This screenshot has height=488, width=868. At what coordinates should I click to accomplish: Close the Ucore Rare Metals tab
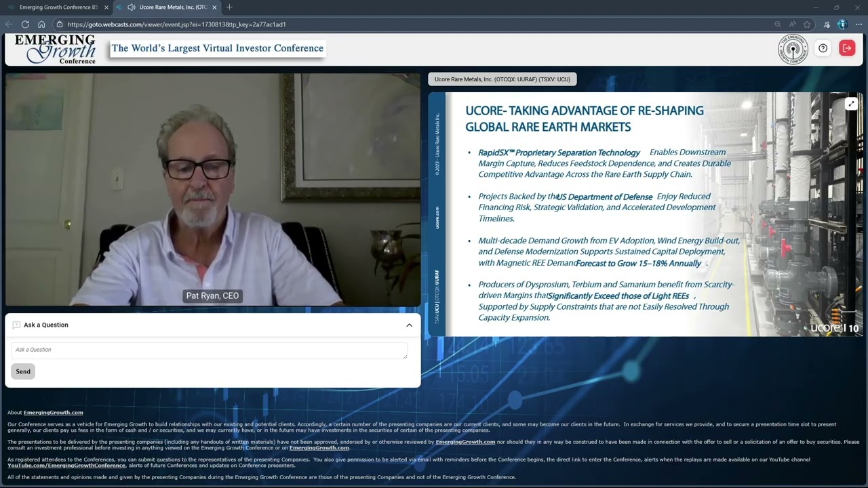pos(214,7)
